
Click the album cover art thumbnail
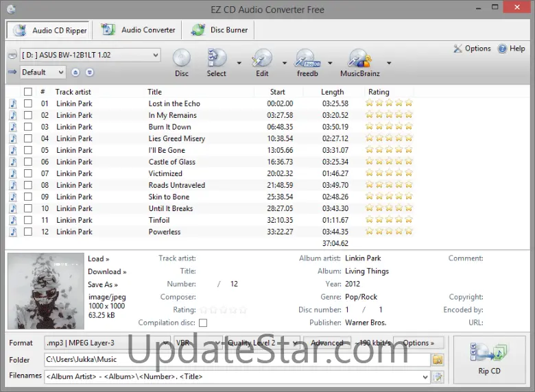tap(46, 291)
